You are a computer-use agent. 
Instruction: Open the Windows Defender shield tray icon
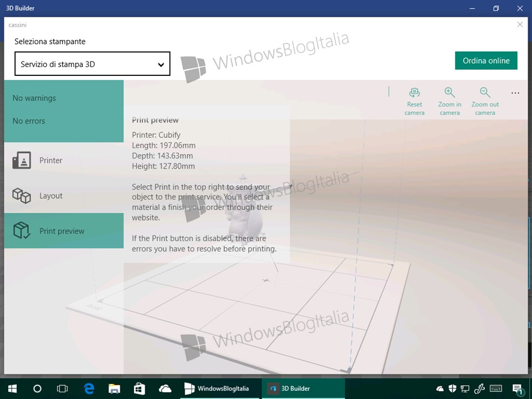(452, 388)
